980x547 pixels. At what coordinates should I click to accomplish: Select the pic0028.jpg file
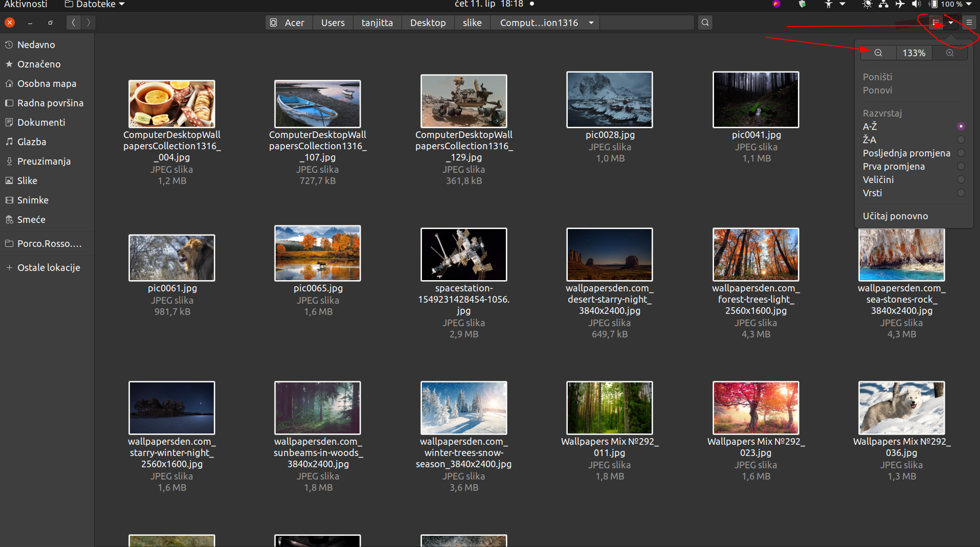[x=610, y=100]
